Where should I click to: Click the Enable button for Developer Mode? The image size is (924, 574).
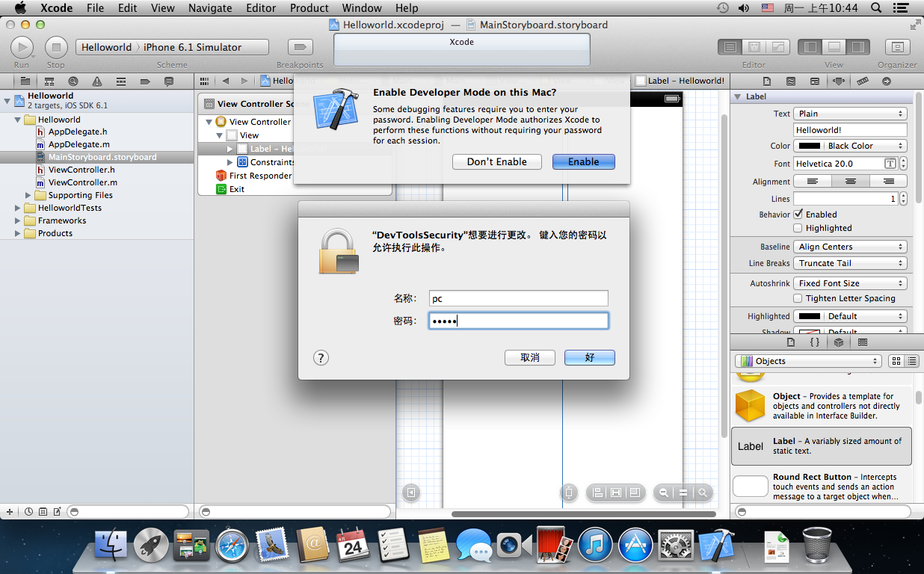point(584,161)
